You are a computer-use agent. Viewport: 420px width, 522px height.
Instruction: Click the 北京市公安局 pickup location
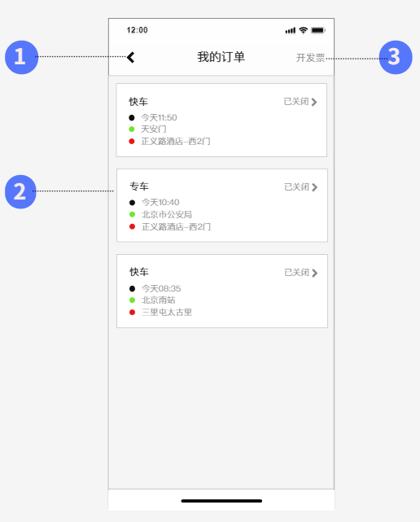pyautogui.click(x=167, y=214)
